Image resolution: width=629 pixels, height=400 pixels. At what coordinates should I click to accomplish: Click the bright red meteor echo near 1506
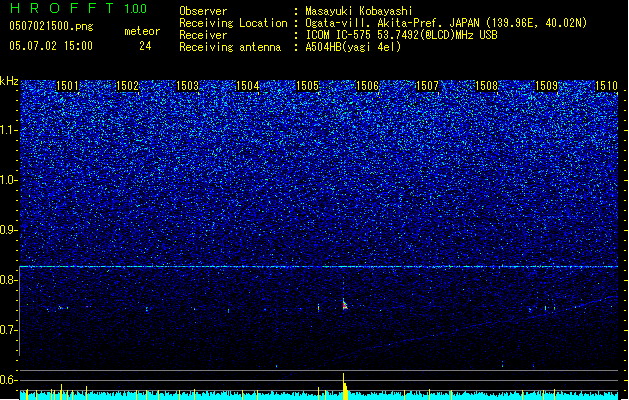coord(344,305)
